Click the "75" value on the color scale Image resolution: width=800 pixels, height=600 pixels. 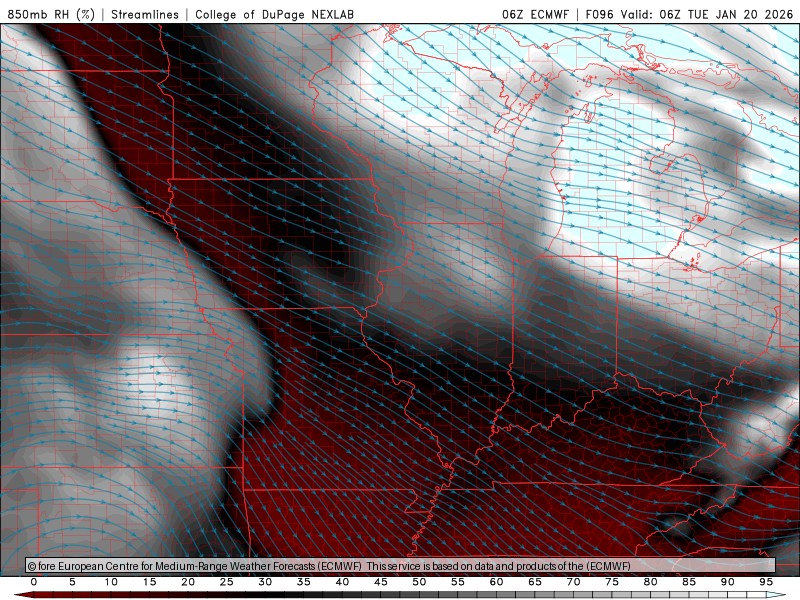(612, 582)
